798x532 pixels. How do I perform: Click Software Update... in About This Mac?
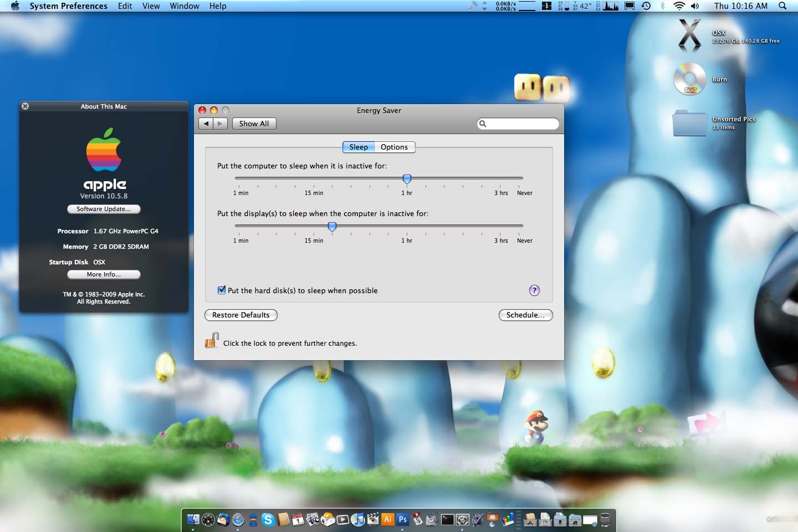click(x=104, y=209)
